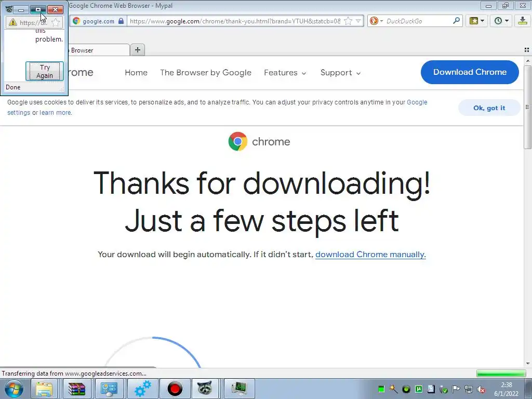This screenshot has width=532, height=399.
Task: Click the Done status text in the popup
Action: click(x=13, y=87)
